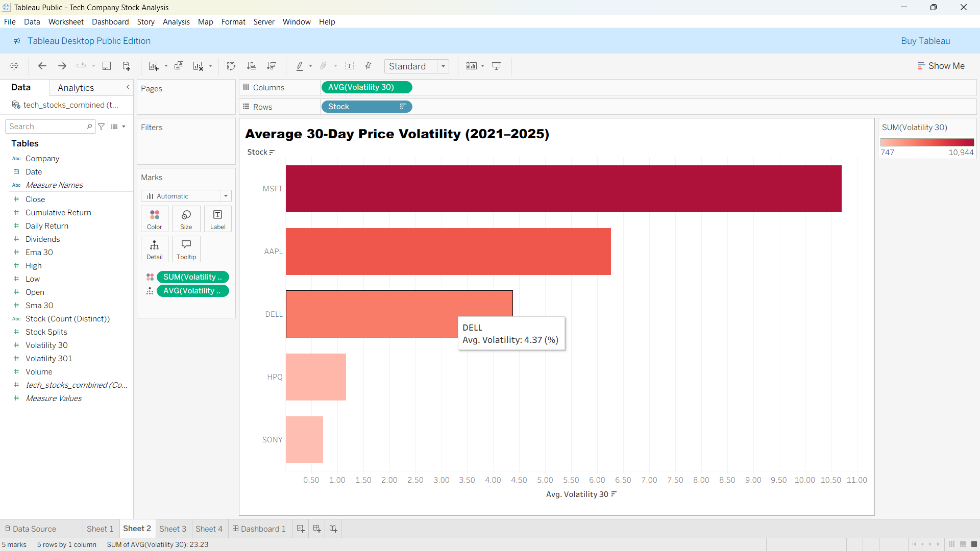The image size is (980, 551).
Task: Click the SUM(Volatility 30) color legend gradient
Action: 927,142
